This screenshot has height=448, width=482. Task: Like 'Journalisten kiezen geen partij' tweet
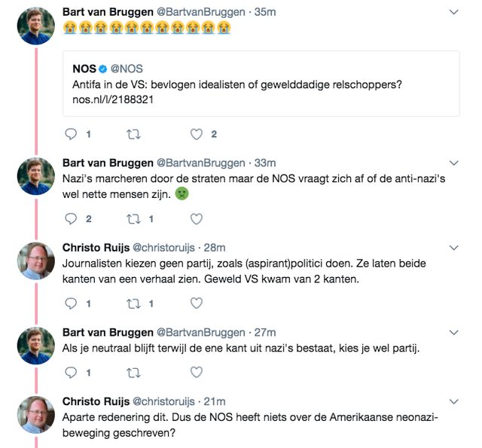coord(196,303)
